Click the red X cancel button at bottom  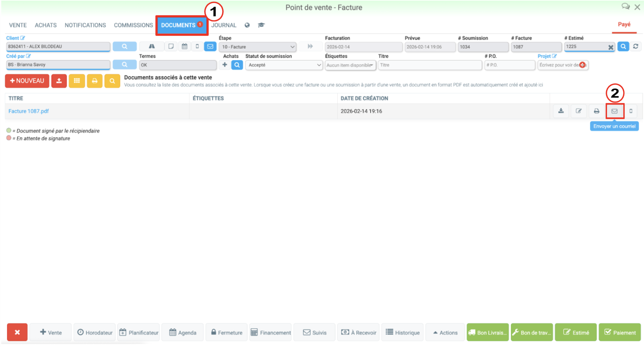tap(17, 332)
